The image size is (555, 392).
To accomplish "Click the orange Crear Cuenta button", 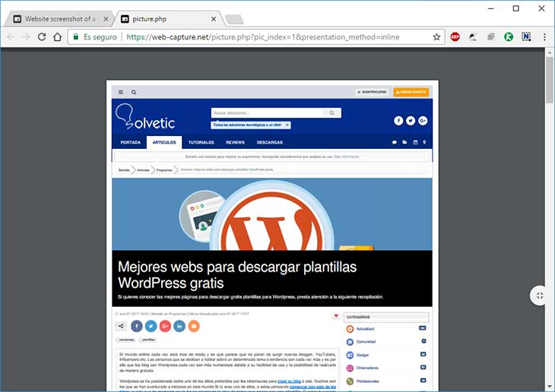I will [411, 92].
